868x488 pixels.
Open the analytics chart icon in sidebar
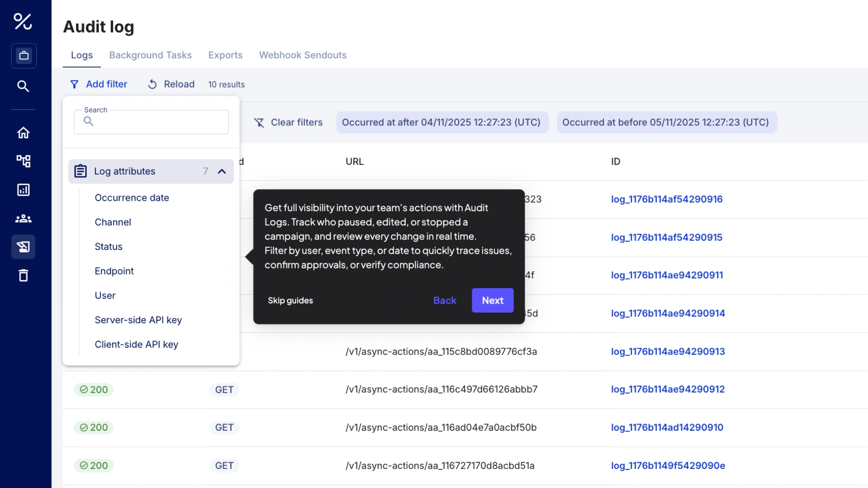point(23,190)
